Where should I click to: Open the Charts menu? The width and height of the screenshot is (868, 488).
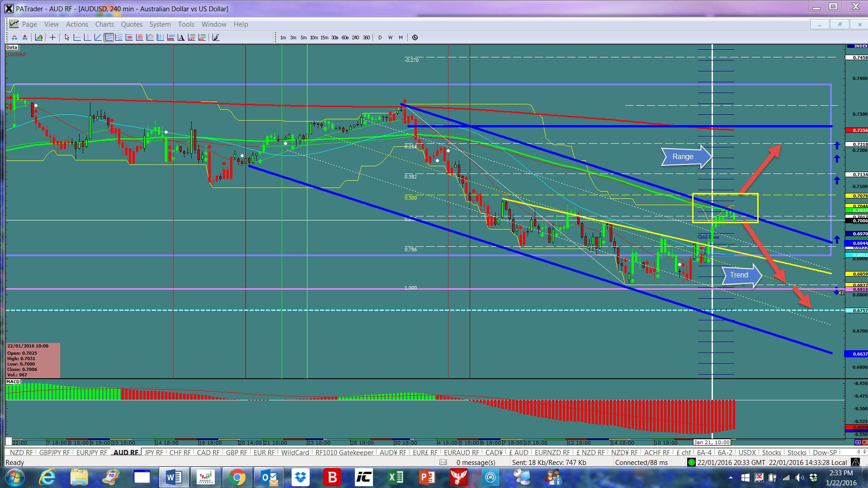tap(104, 24)
